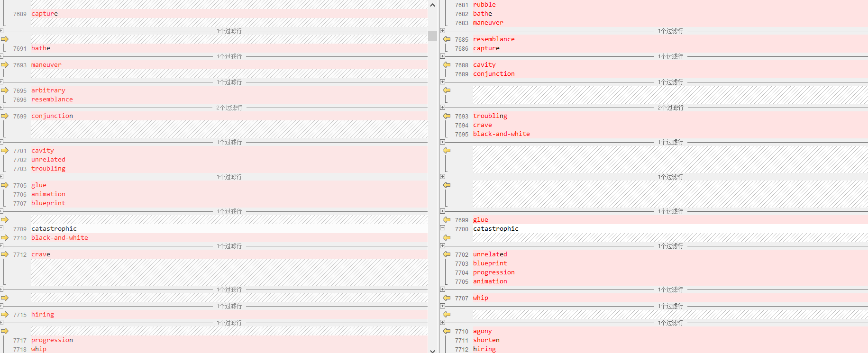Select 'progression' on right line 7704
The width and height of the screenshot is (868, 353).
[x=494, y=272]
